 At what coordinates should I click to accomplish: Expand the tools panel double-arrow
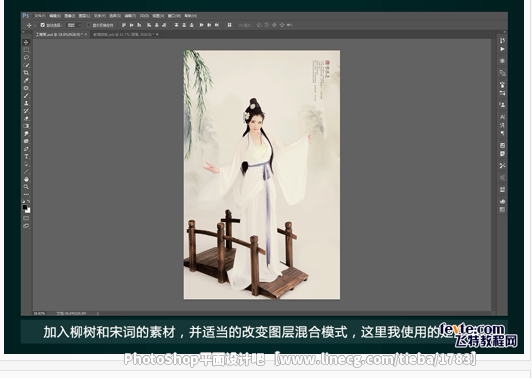(x=23, y=32)
